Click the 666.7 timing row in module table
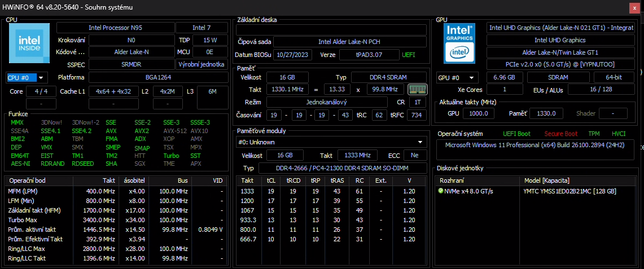Image resolution: width=644 pixels, height=269 pixels. click(x=332, y=239)
